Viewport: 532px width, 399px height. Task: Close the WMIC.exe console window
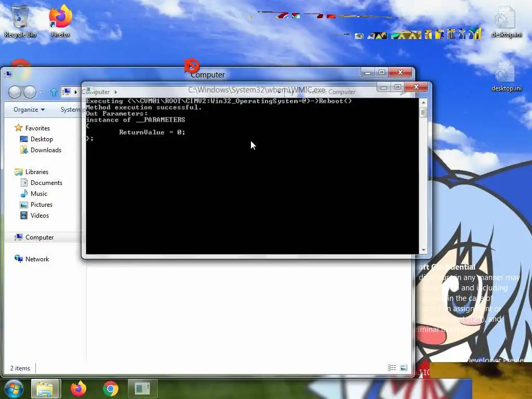416,87
